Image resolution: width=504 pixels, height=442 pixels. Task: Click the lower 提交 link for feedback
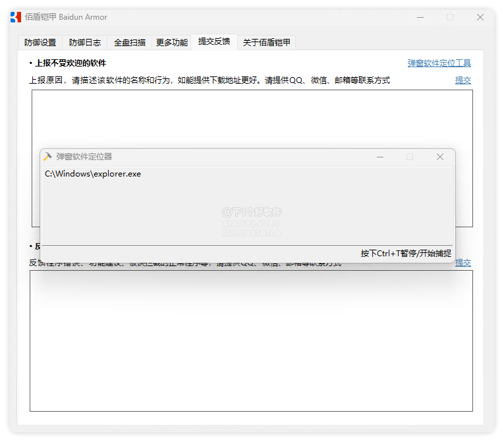pyautogui.click(x=463, y=263)
